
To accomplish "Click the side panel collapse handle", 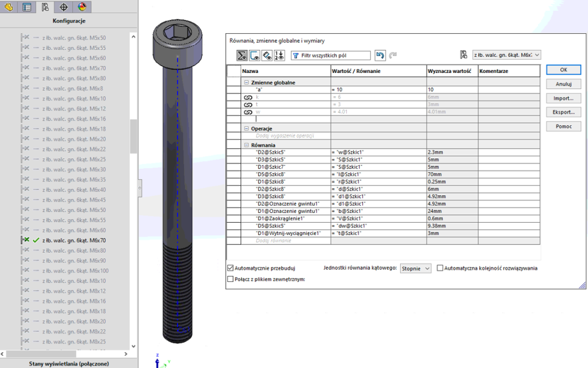I will tap(140, 188).
